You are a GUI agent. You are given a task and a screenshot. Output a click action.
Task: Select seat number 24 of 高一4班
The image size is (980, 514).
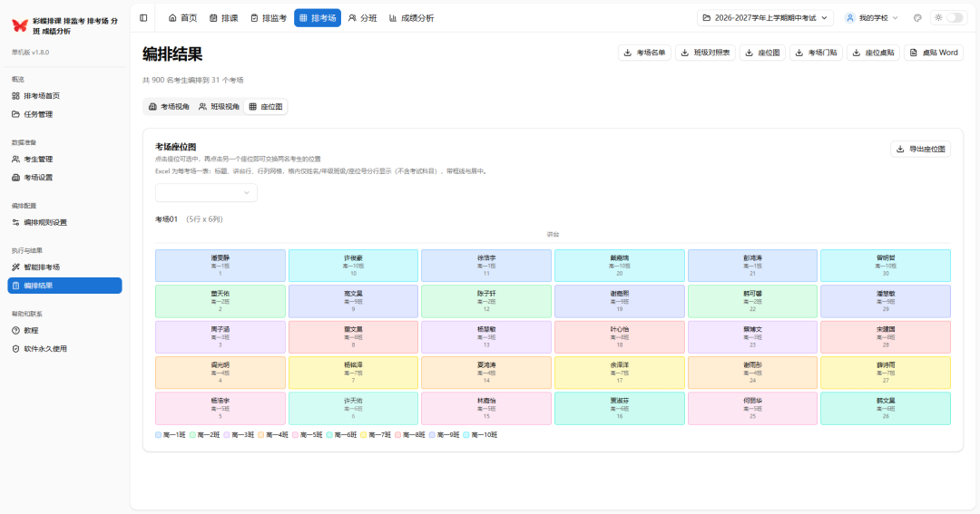(x=752, y=373)
